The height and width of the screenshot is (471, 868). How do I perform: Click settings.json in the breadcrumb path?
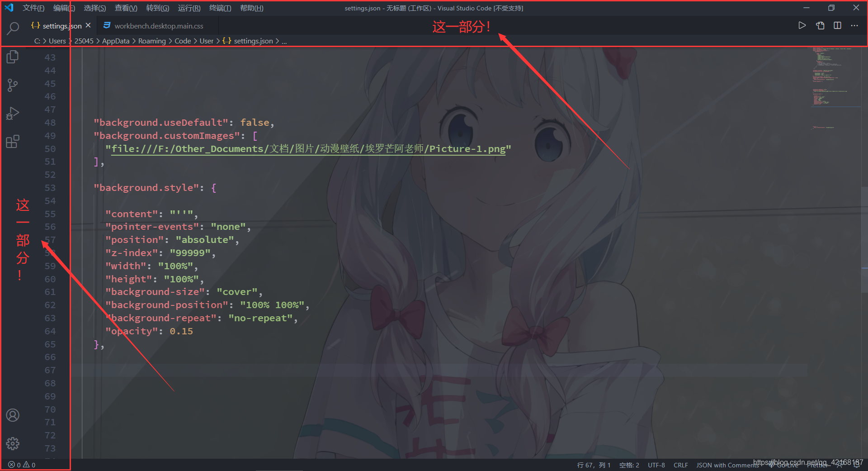248,41
